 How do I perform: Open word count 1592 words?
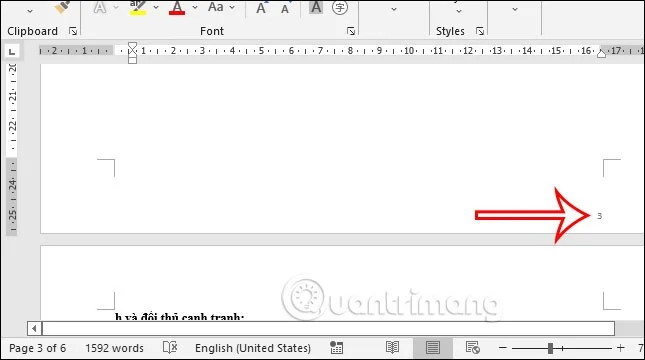[x=114, y=348]
